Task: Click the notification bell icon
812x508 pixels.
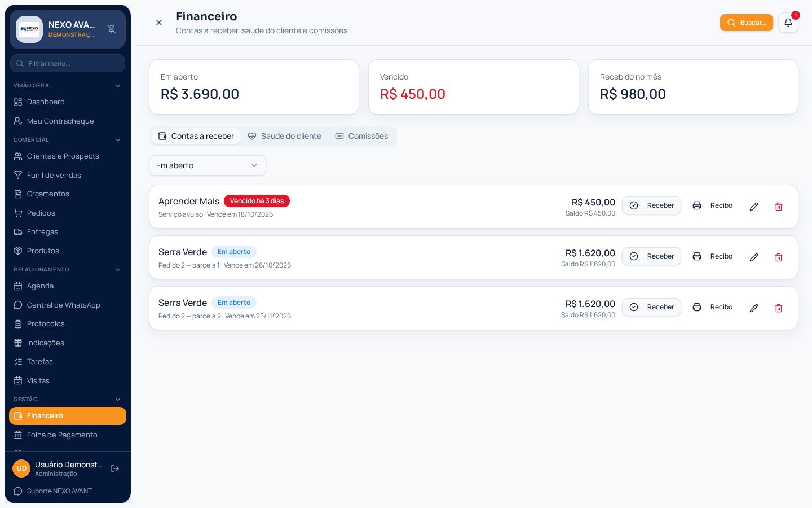Action: pos(788,23)
